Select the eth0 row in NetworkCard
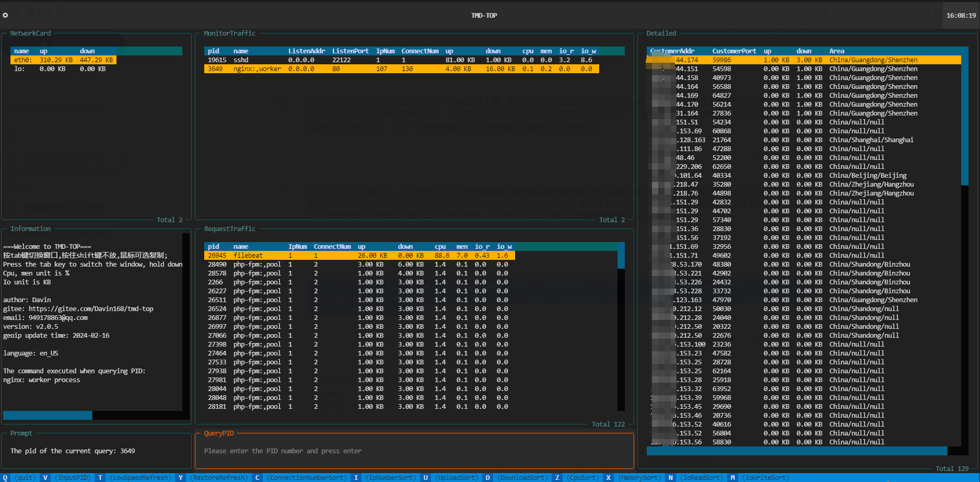Image resolution: width=980 pixels, height=482 pixels. (63, 60)
